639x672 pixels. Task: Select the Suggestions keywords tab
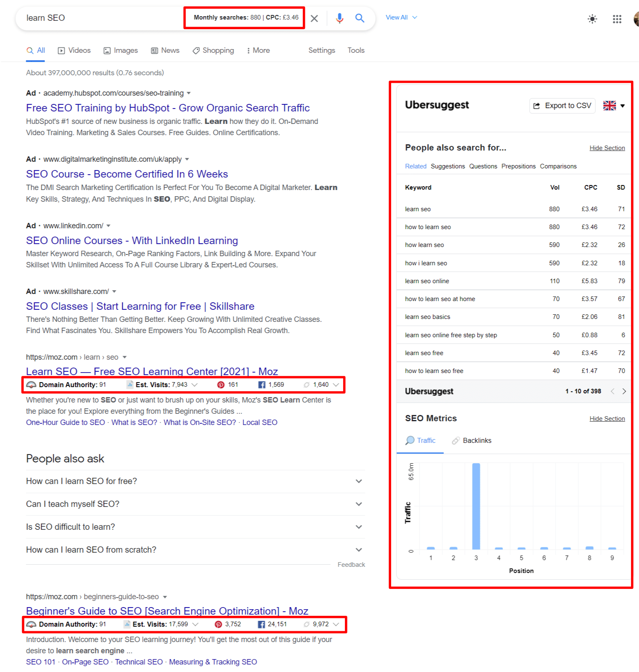point(448,166)
